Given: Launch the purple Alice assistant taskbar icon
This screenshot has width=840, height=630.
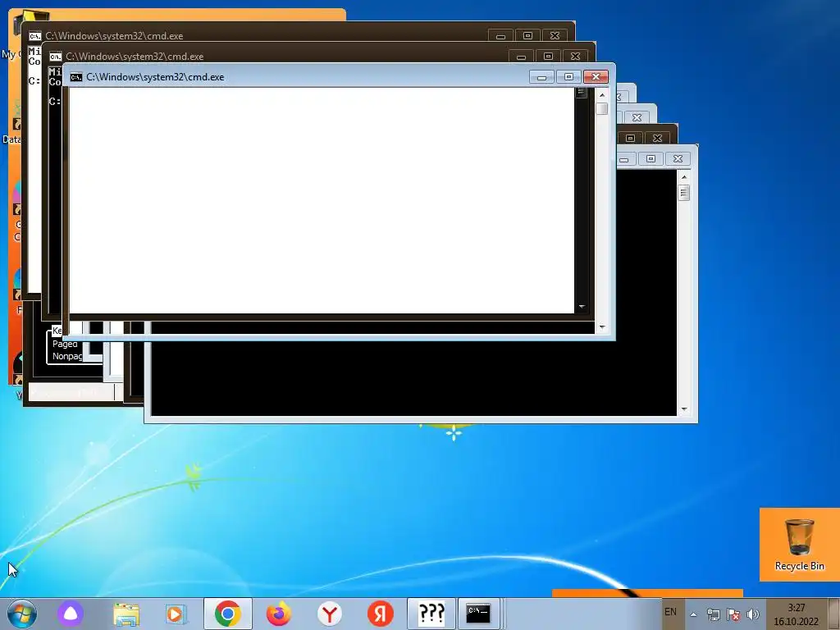Looking at the screenshot, I should click(71, 614).
